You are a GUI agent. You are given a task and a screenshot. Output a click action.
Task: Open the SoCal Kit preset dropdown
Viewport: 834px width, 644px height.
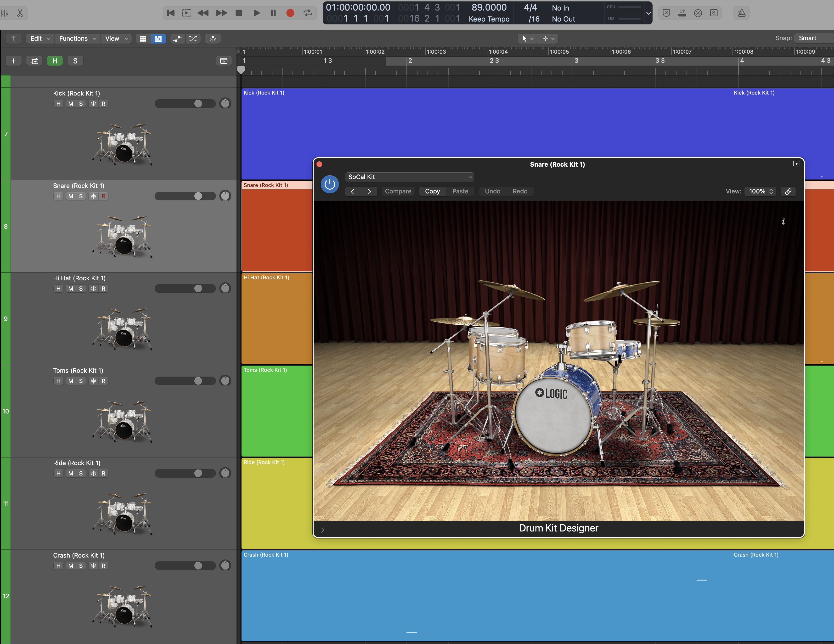pyautogui.click(x=409, y=177)
